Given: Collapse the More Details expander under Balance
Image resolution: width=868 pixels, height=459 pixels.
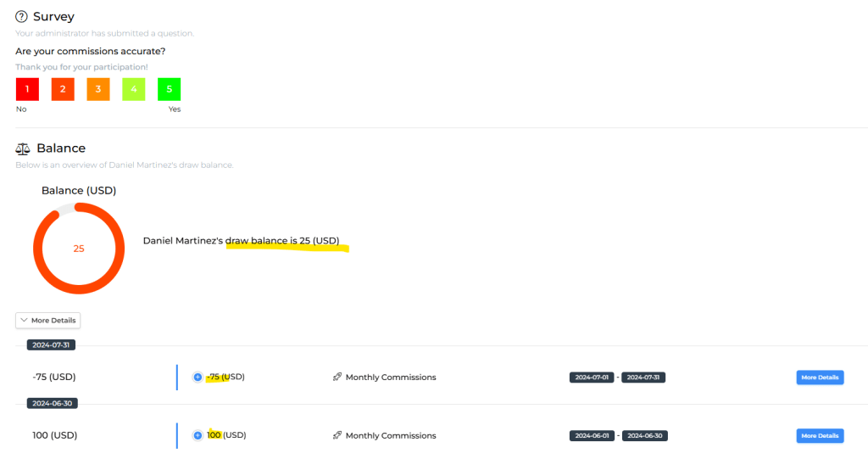Looking at the screenshot, I should coord(47,321).
